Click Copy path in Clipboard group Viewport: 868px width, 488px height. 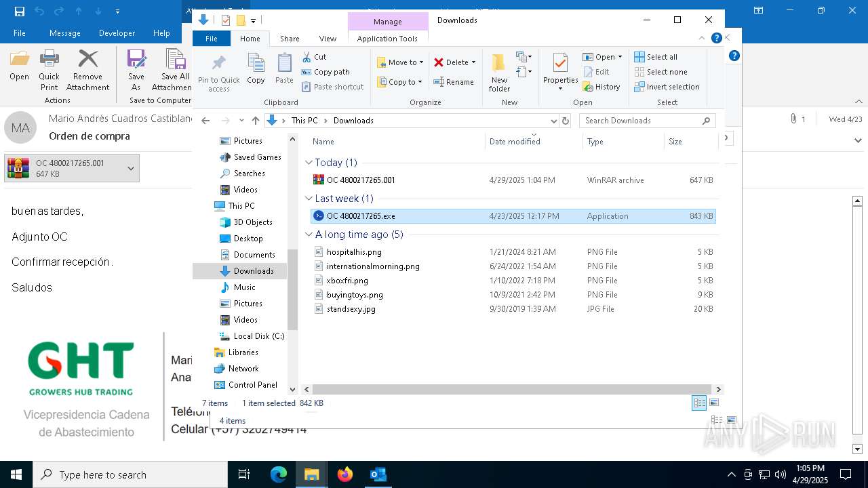[x=325, y=72]
